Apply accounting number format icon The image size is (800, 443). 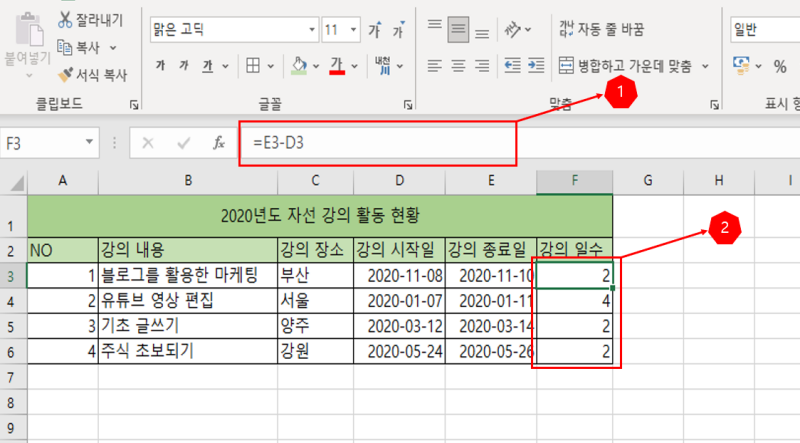point(741,65)
